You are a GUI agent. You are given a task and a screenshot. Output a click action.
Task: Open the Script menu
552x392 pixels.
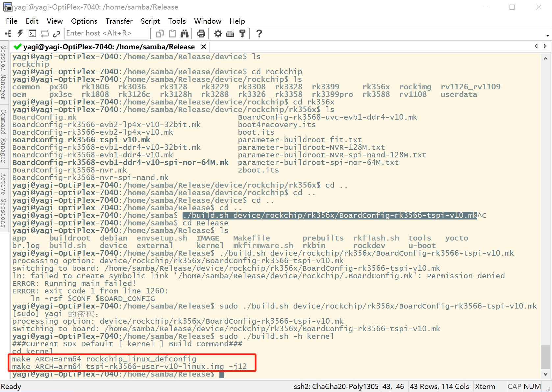pos(150,21)
